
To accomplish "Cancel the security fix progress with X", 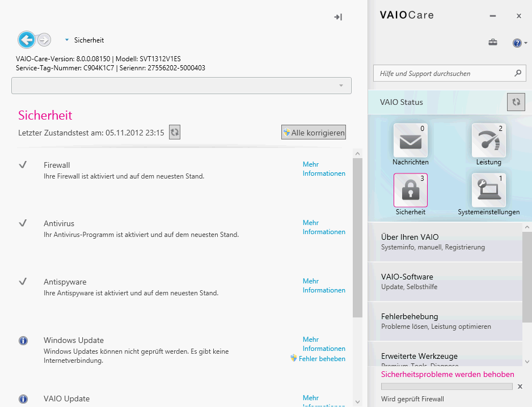I will (x=520, y=387).
